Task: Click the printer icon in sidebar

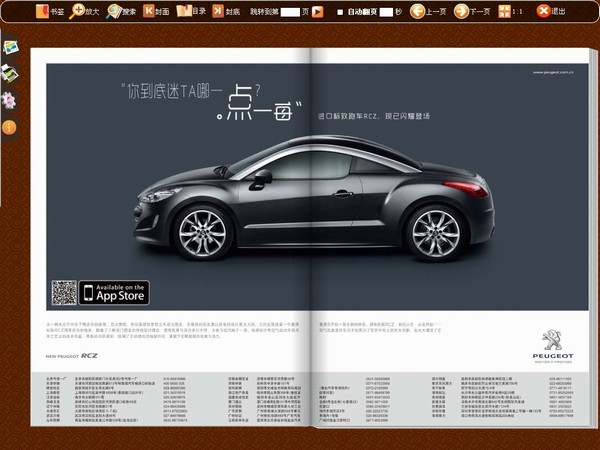Action: [10, 73]
